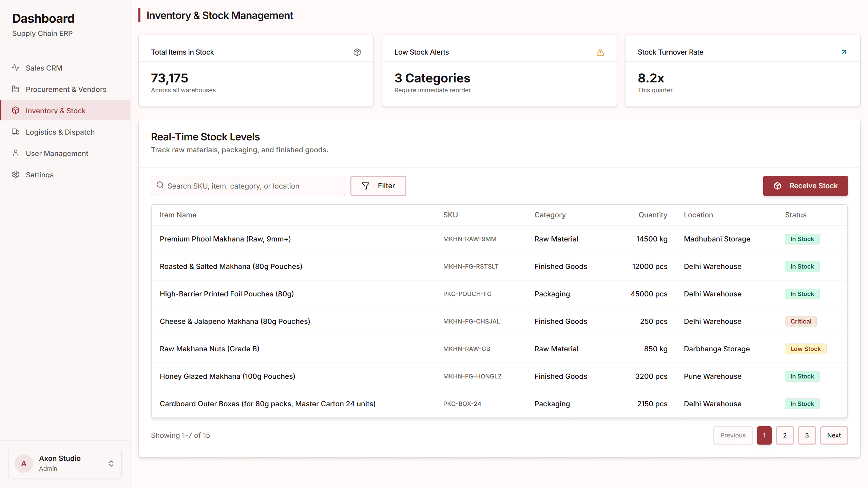Click the 14500 kg quantity value
This screenshot has height=488, width=868.
click(652, 239)
